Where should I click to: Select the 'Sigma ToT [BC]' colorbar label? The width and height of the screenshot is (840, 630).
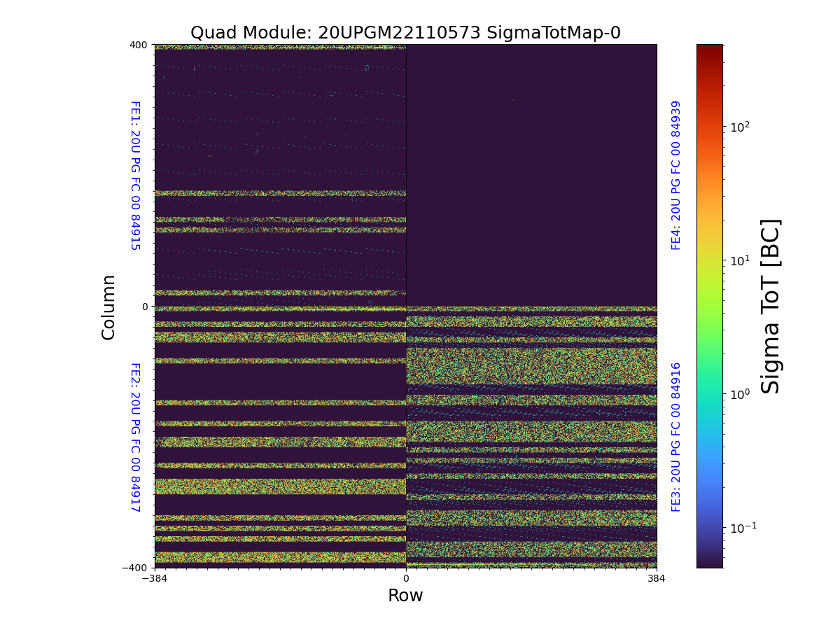click(771, 306)
